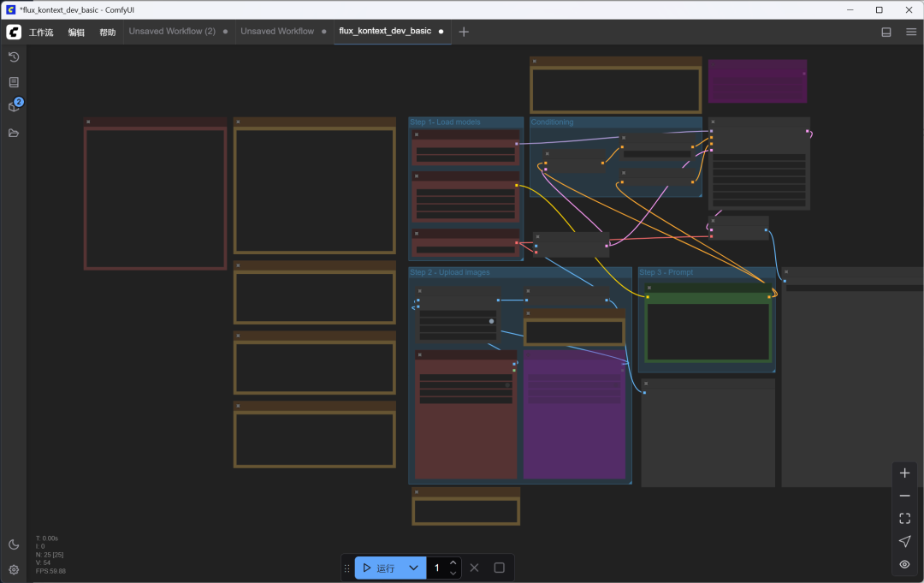Fit the workflow to view
The width and height of the screenshot is (924, 583).
(x=905, y=519)
